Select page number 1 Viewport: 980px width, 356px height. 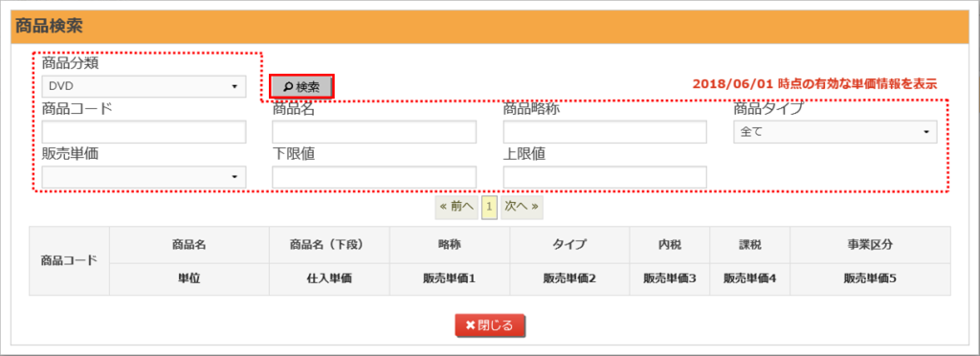coord(489,207)
